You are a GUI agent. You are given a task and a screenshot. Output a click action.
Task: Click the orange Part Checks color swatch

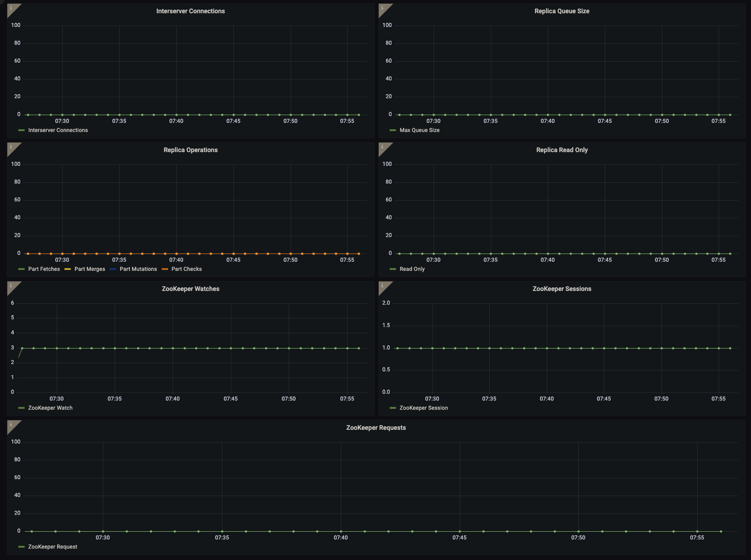[164, 269]
